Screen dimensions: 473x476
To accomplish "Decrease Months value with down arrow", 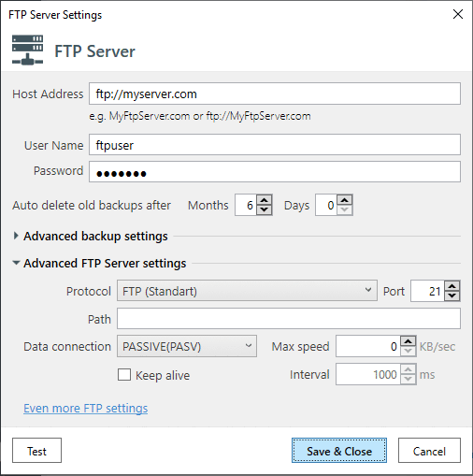I will click(265, 209).
